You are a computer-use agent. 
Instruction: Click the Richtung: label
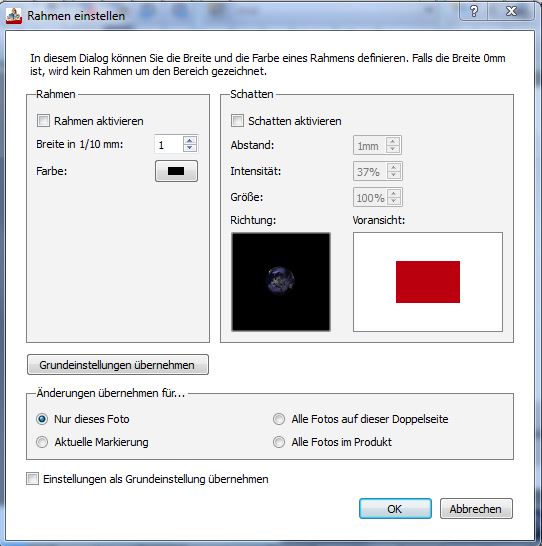click(x=253, y=220)
